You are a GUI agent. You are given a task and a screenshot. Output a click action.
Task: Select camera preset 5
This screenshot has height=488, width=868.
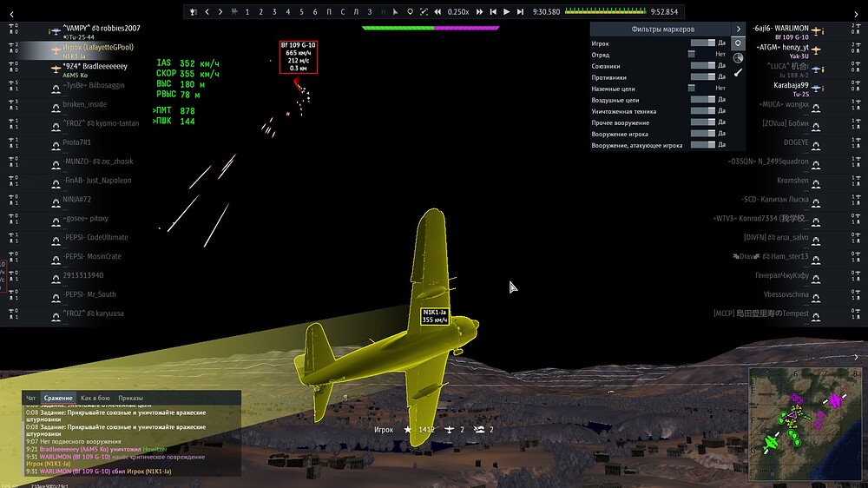302,11
